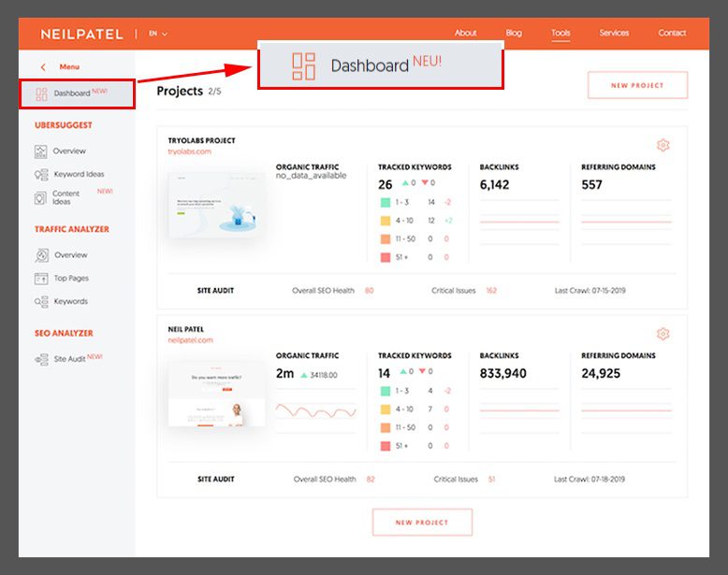Go to Traffic Analyzer Overview

(70, 255)
